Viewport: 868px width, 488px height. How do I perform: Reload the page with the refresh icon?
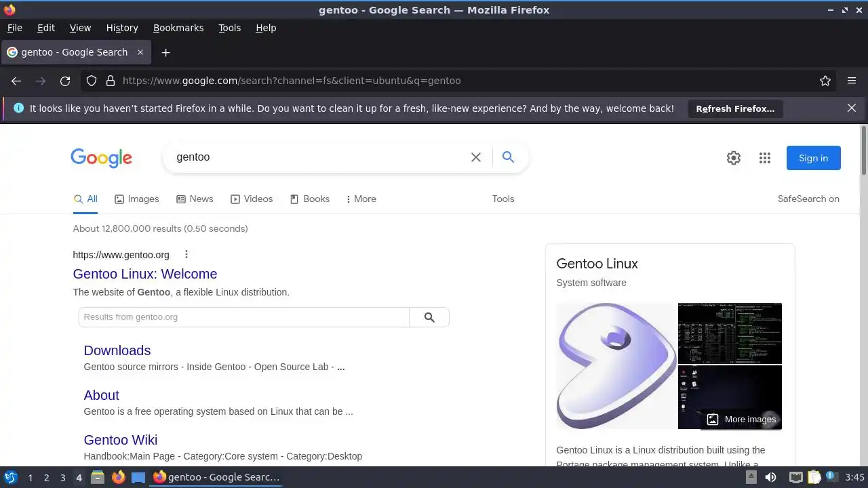[x=65, y=81]
